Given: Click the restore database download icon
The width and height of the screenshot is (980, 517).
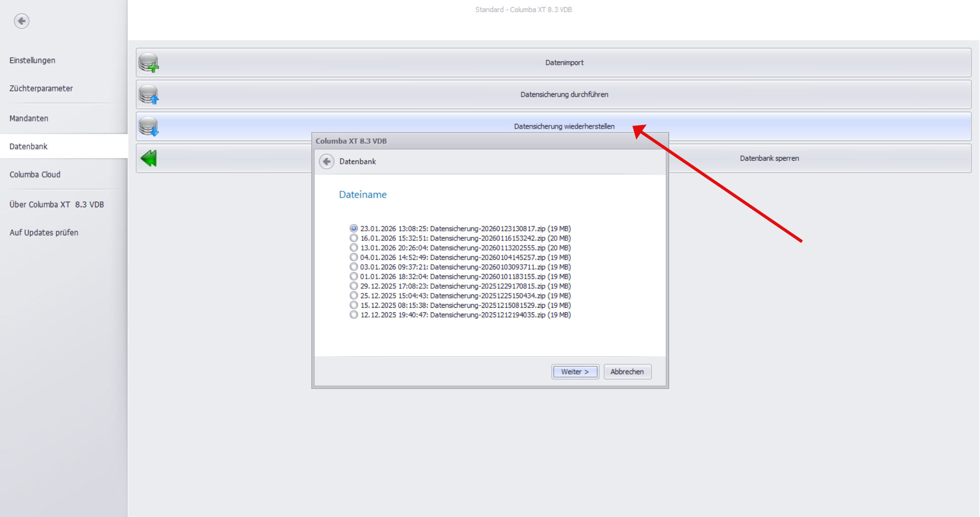Looking at the screenshot, I should [149, 127].
